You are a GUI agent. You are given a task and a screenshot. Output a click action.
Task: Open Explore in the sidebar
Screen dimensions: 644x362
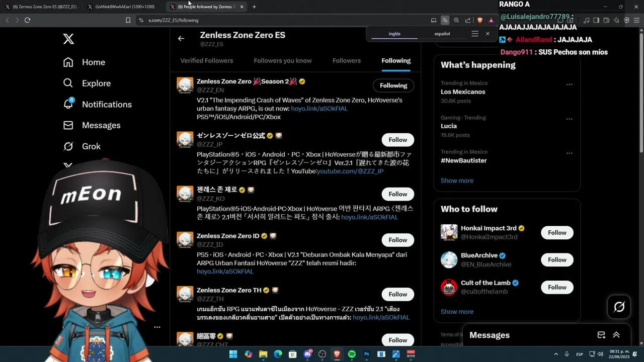pos(87,83)
